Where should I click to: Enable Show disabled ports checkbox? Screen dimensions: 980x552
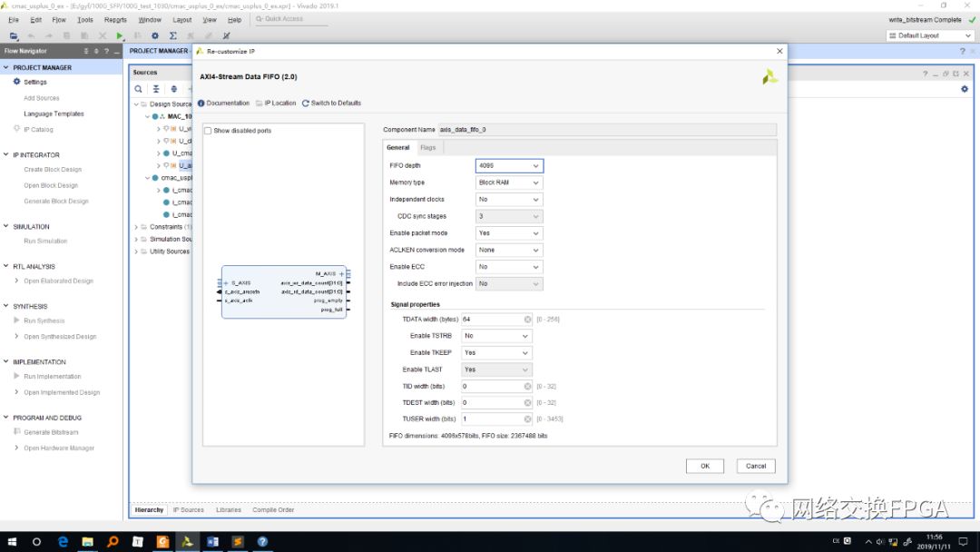click(x=208, y=131)
